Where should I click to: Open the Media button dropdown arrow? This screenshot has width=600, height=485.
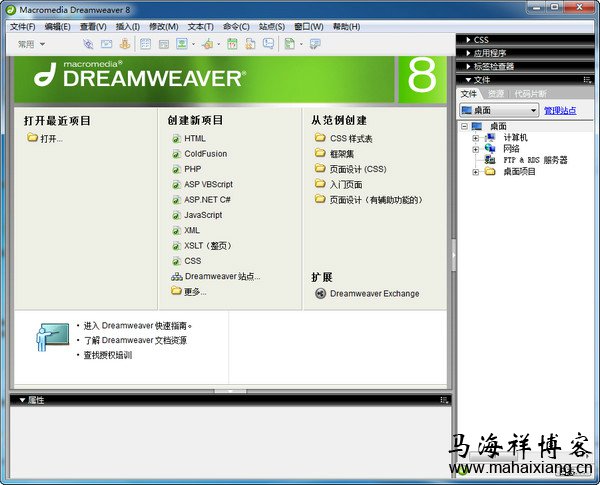tap(219, 44)
